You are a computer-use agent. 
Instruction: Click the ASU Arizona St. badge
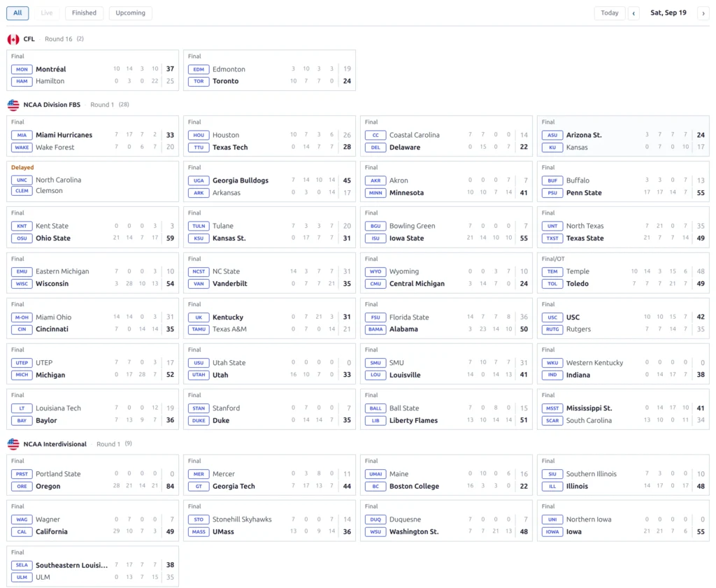(552, 135)
